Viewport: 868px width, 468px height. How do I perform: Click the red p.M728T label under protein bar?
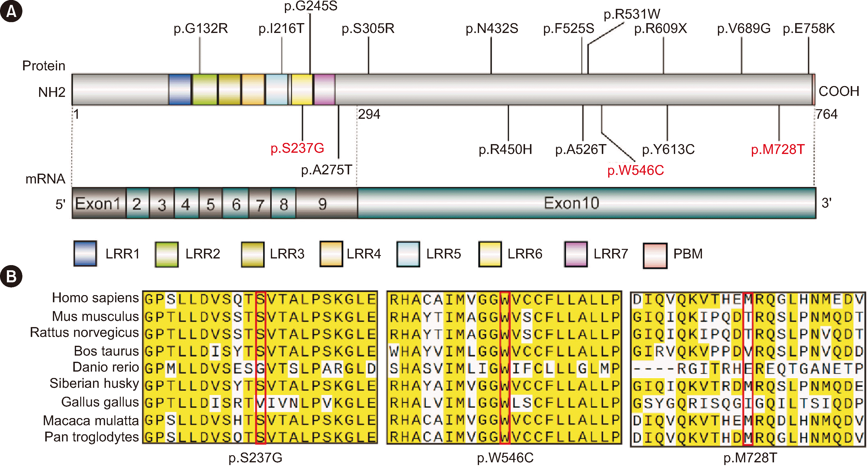click(x=778, y=149)
